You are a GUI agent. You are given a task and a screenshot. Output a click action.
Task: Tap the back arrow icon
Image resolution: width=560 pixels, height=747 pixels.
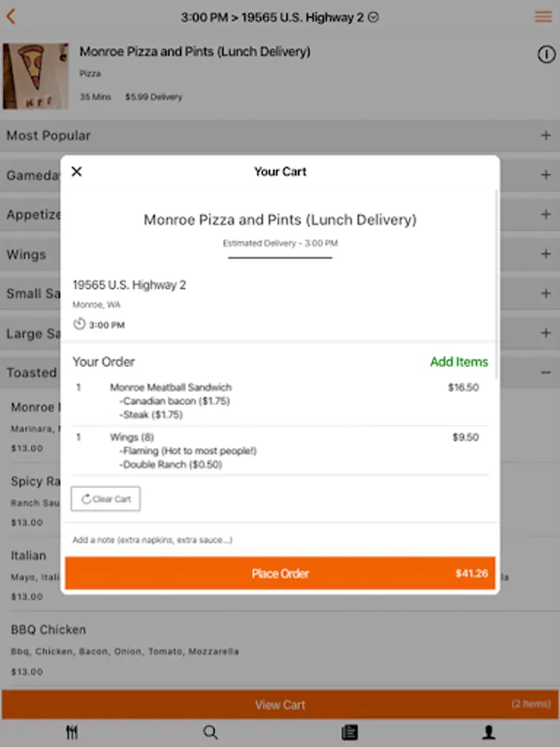(x=12, y=17)
